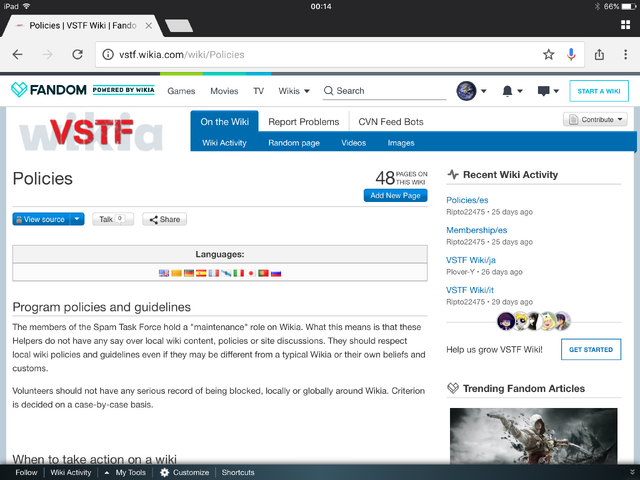Viewport: 640px width, 480px height.
Task: Select the Spanish flag language
Action: pos(201,273)
